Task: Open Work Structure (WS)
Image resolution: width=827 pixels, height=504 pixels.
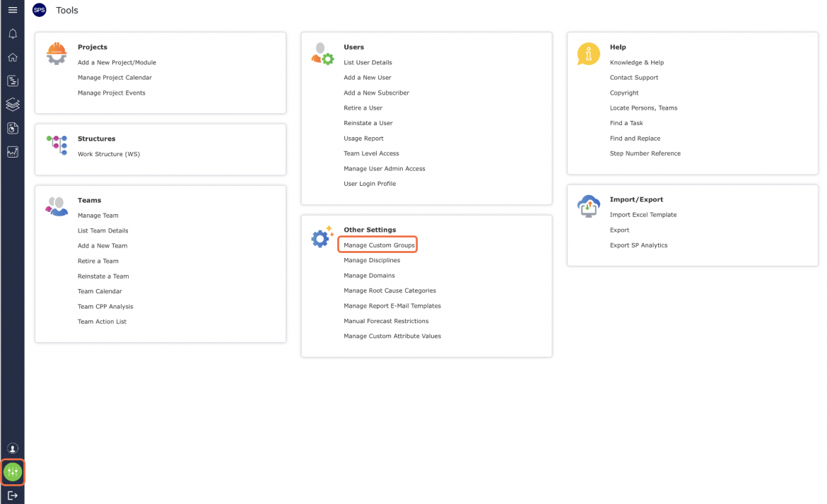Action: point(109,154)
